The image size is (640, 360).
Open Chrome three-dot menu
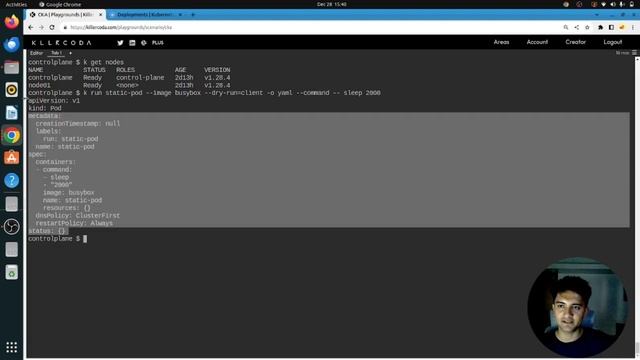pyautogui.click(x=633, y=27)
